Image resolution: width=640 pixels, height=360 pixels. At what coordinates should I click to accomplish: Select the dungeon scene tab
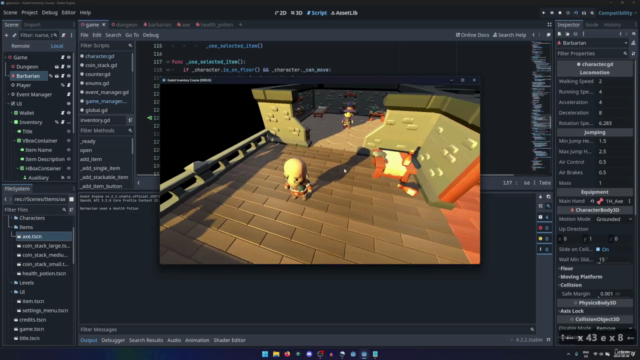[x=124, y=25]
